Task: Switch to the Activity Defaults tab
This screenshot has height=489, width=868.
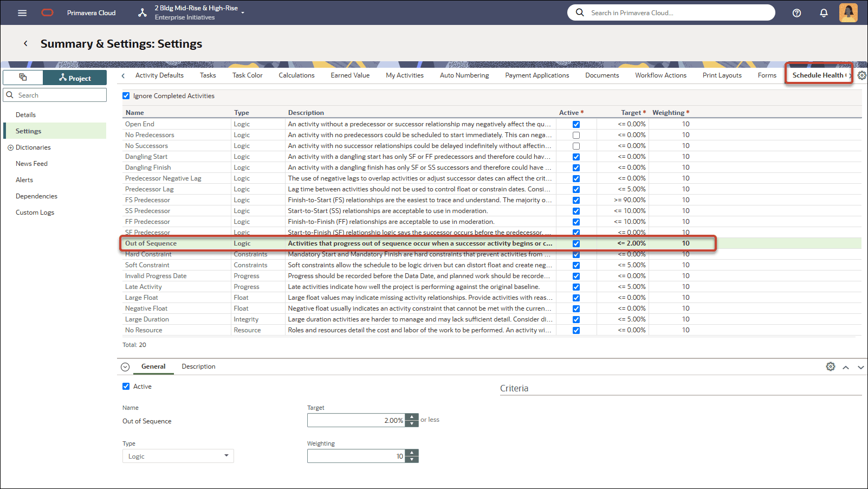Action: [x=159, y=75]
